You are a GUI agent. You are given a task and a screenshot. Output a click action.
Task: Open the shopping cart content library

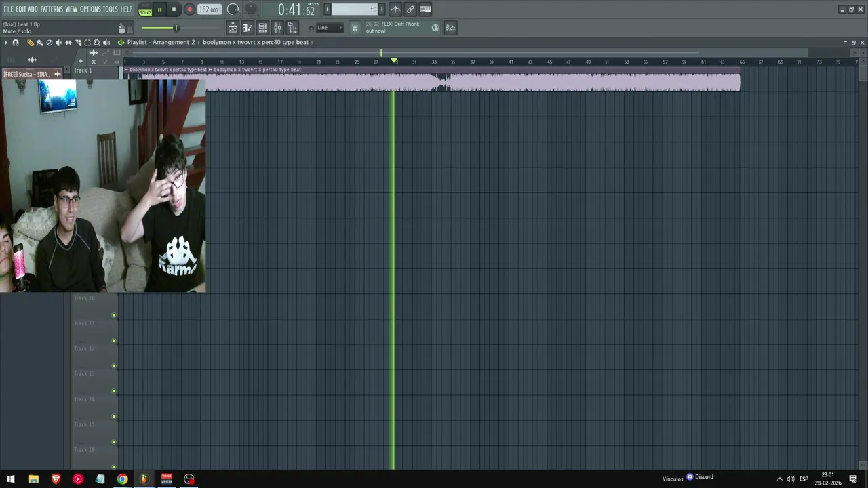tap(355, 28)
